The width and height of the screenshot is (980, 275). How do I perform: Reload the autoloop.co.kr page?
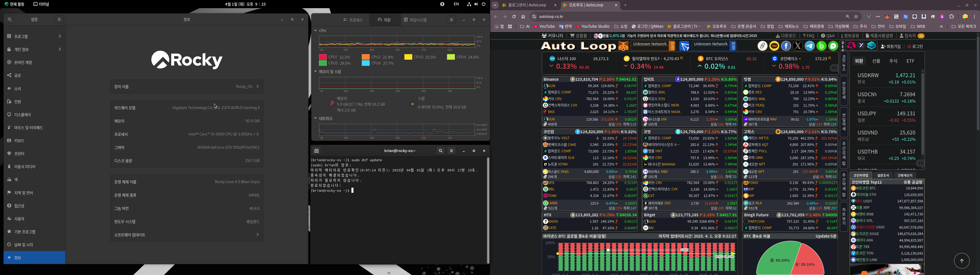pyautogui.click(x=514, y=17)
